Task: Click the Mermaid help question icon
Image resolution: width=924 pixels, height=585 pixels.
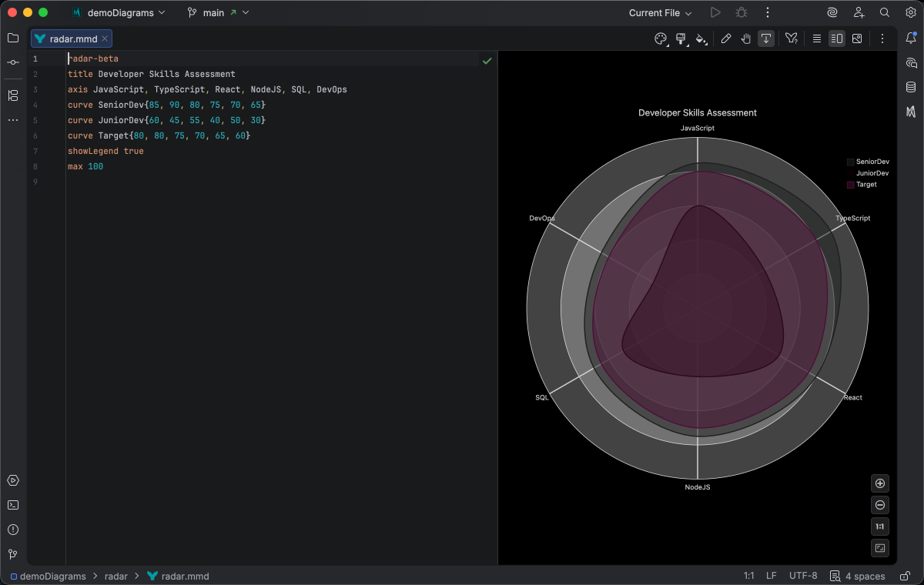Action: pos(792,38)
